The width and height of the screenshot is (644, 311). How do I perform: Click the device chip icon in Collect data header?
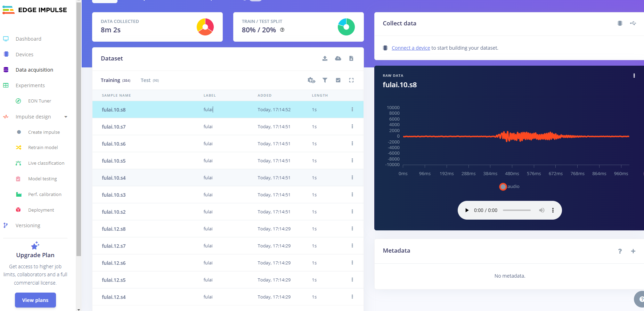(x=620, y=23)
